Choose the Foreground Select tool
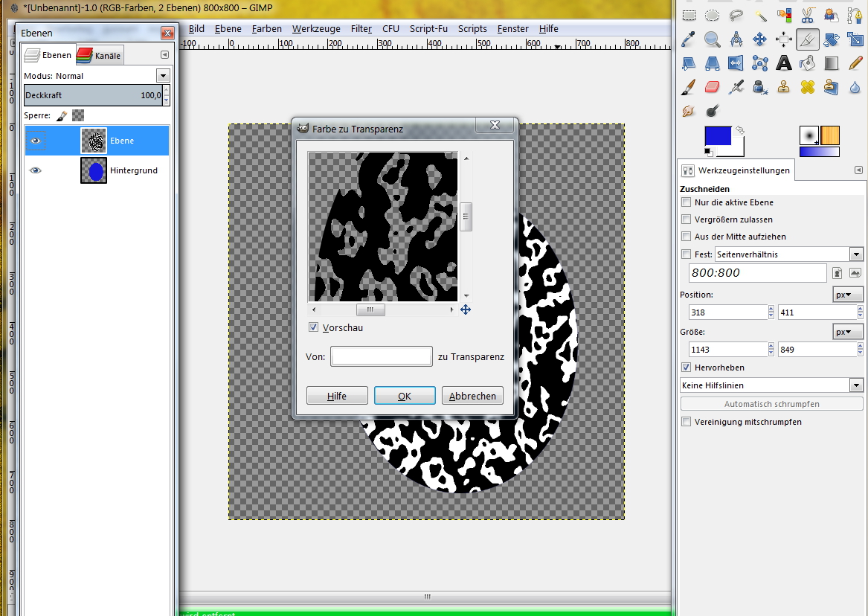 (832, 16)
